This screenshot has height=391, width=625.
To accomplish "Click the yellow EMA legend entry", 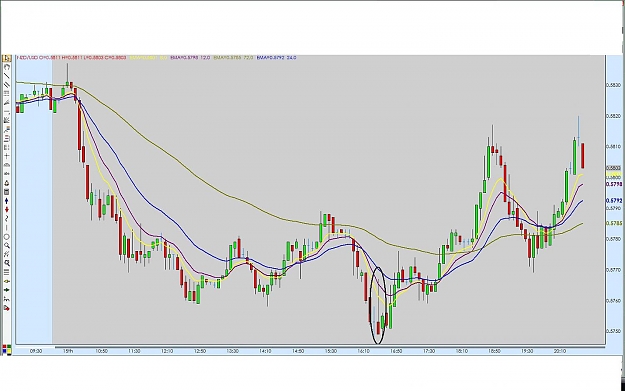I will click(148, 57).
